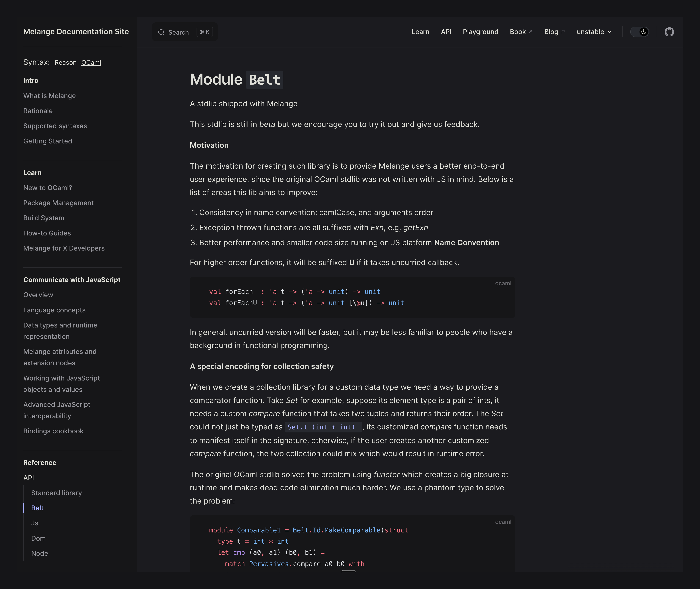Screen dimensions: 700x589
Task: Open the API nav item
Action: point(446,32)
